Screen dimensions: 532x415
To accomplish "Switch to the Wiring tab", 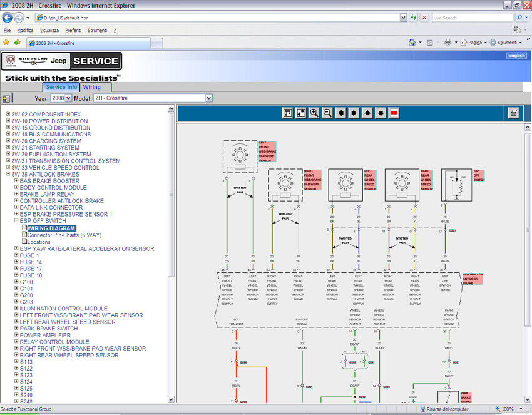I will click(x=92, y=87).
